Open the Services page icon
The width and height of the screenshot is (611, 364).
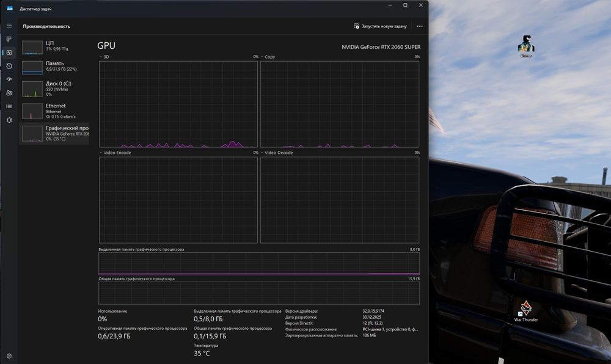9,120
